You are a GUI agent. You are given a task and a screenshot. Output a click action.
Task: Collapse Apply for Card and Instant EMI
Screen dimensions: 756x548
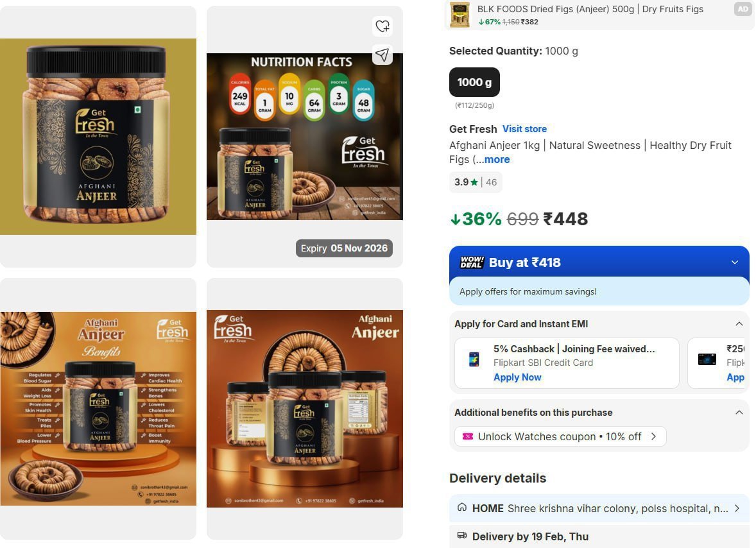pos(739,324)
